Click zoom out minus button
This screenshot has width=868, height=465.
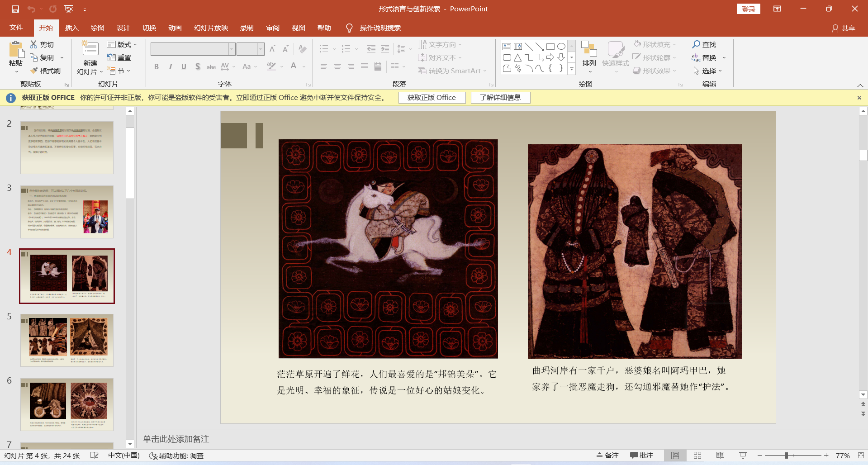click(x=760, y=456)
